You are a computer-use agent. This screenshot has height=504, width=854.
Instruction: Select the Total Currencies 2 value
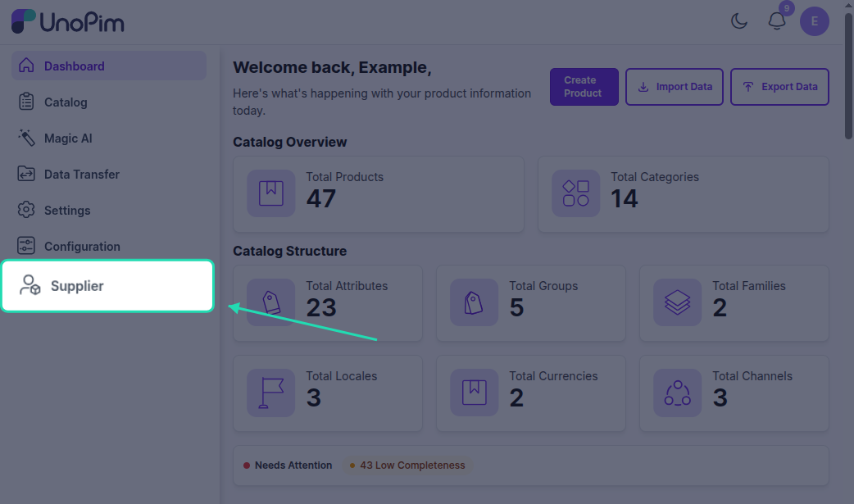(517, 397)
